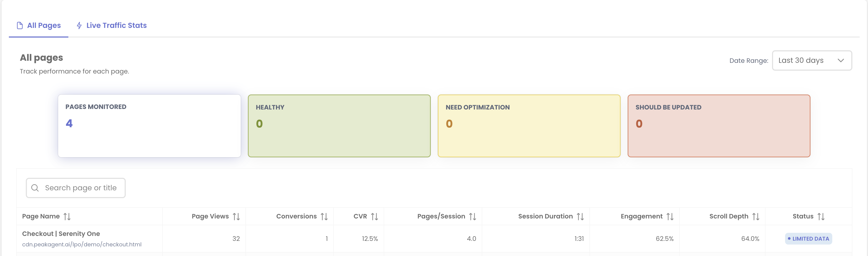Select the All Pages tab
Viewport: 868px width, 256px height.
click(x=44, y=25)
